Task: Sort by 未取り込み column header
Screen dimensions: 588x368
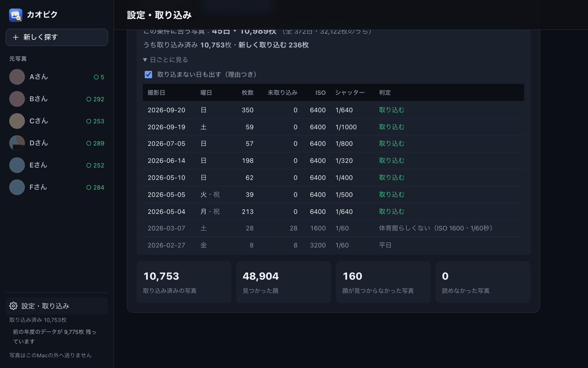Action: point(282,93)
